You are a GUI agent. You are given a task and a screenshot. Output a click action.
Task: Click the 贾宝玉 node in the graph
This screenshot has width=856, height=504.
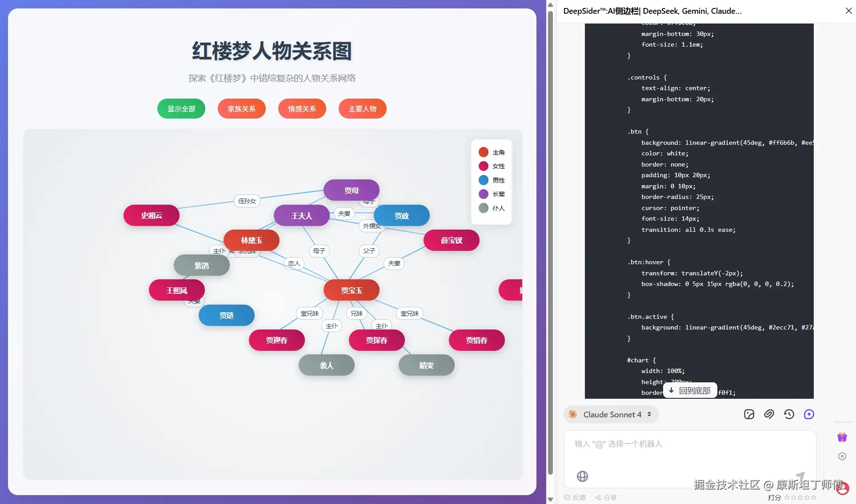click(x=351, y=290)
